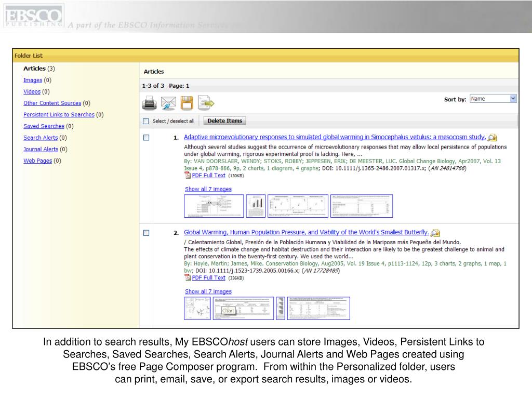Select Articles (3) in the folder list
Viewport: 532px width, 399px height.
click(39, 69)
